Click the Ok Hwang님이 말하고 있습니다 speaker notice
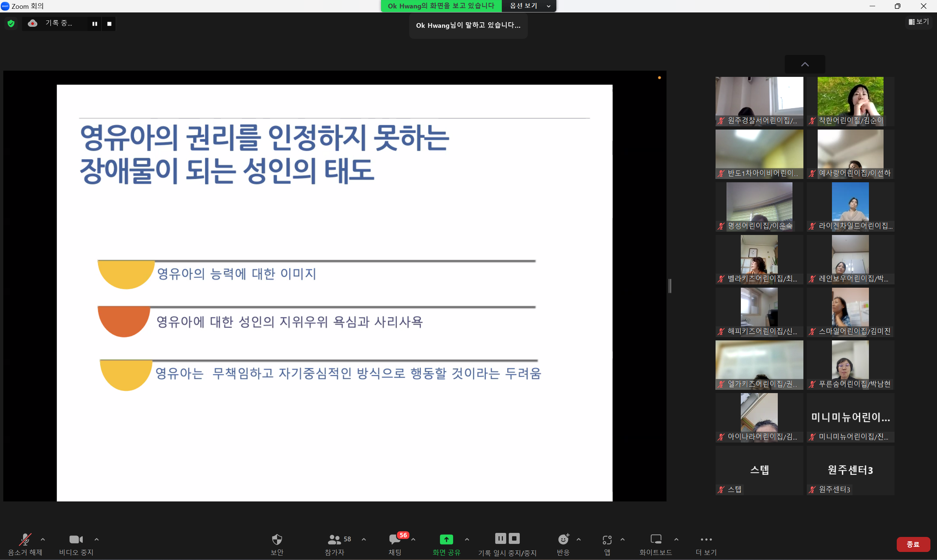The height and width of the screenshot is (560, 937). 468,25
